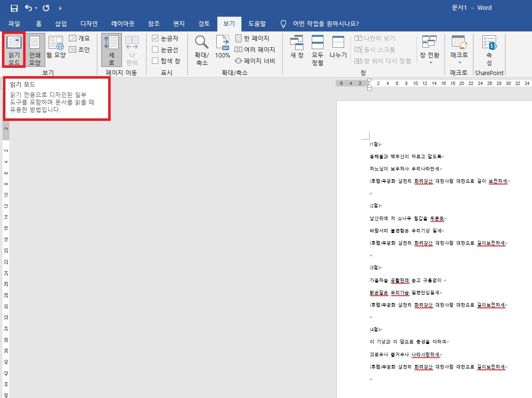
Task: Select the 편지 ribbon tab
Action: point(179,24)
